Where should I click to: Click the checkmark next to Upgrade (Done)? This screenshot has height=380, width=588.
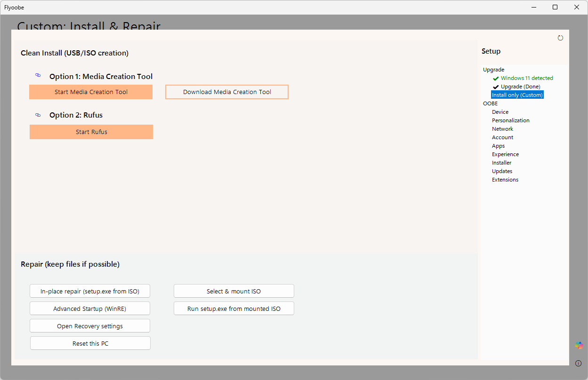pos(495,87)
